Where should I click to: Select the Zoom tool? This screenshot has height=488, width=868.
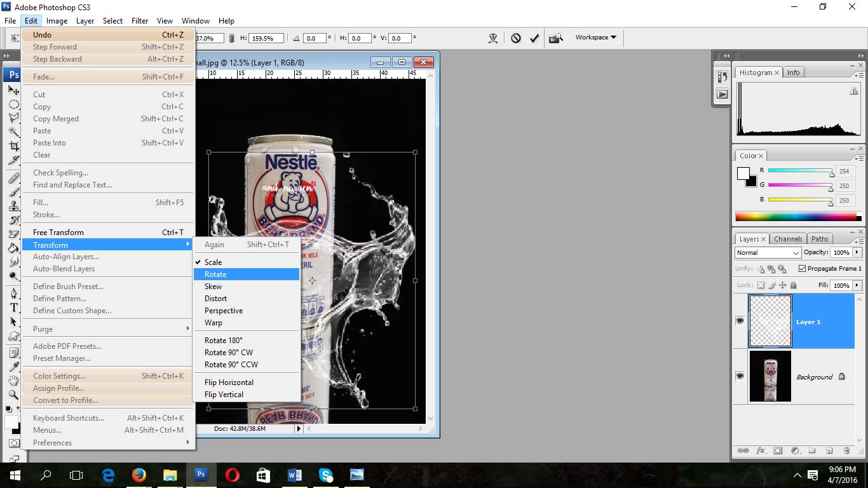click(x=13, y=395)
